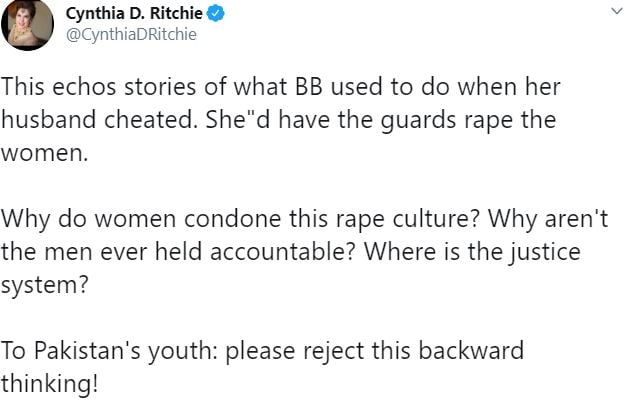Select the final word 'thinking!' of the tweet

[x=49, y=384]
